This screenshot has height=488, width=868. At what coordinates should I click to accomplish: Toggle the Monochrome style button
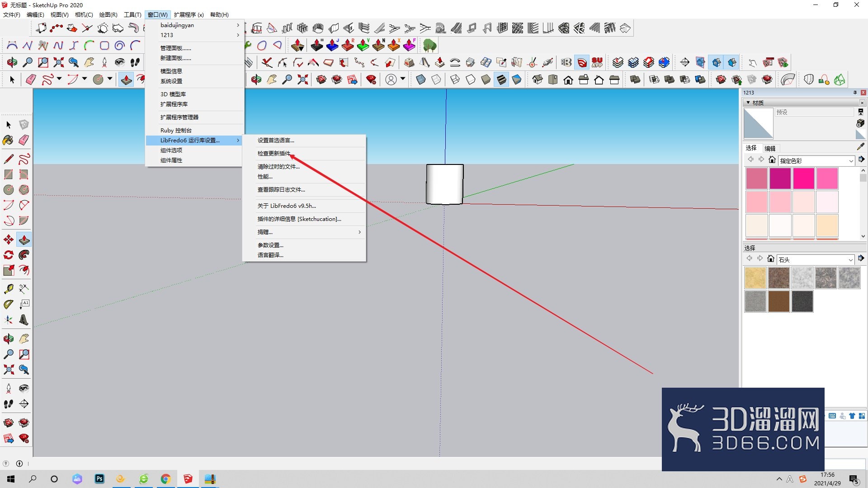[x=517, y=80]
